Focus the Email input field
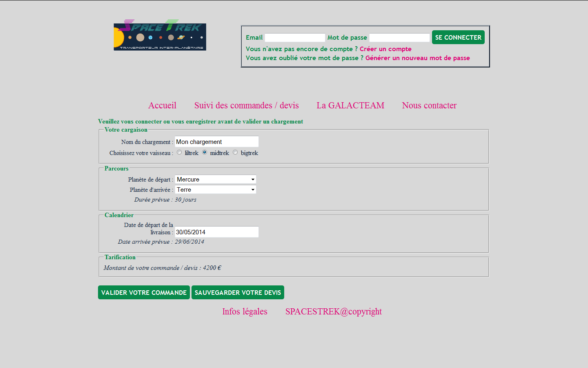 [x=295, y=38]
